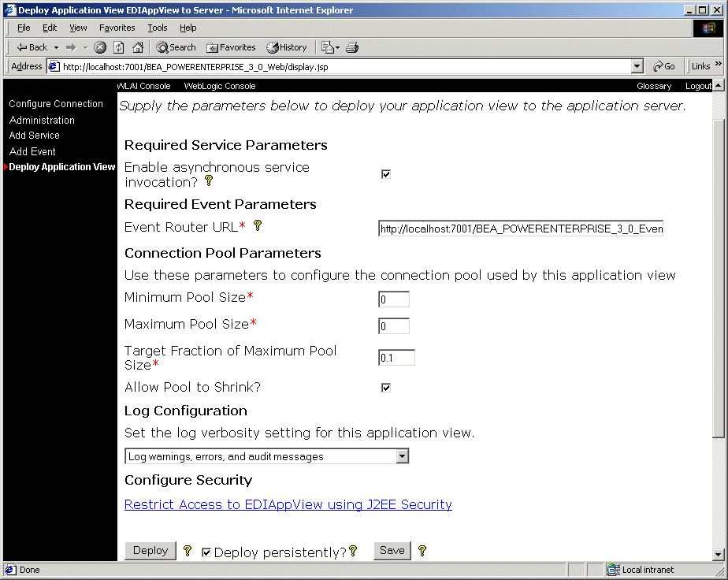This screenshot has height=580, width=728.
Task: Open the Mail button dropdown arrow
Action: pos(337,47)
